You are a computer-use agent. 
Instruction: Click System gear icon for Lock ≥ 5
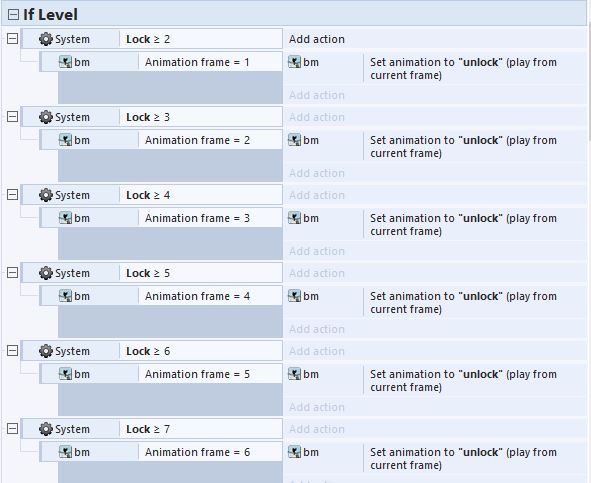(46, 273)
